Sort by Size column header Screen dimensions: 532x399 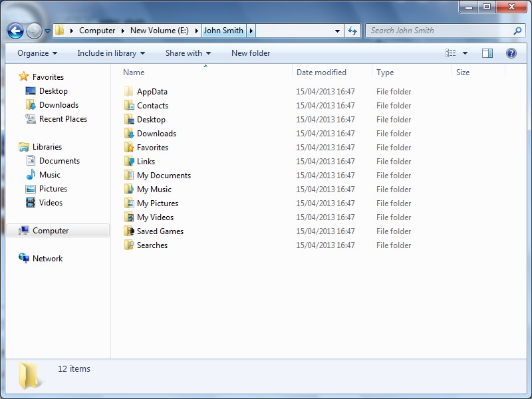[x=463, y=72]
